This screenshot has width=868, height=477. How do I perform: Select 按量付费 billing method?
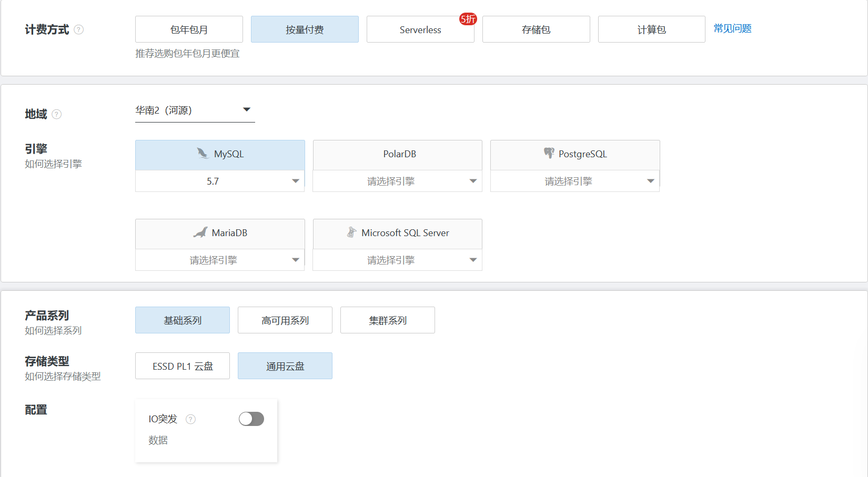[305, 29]
